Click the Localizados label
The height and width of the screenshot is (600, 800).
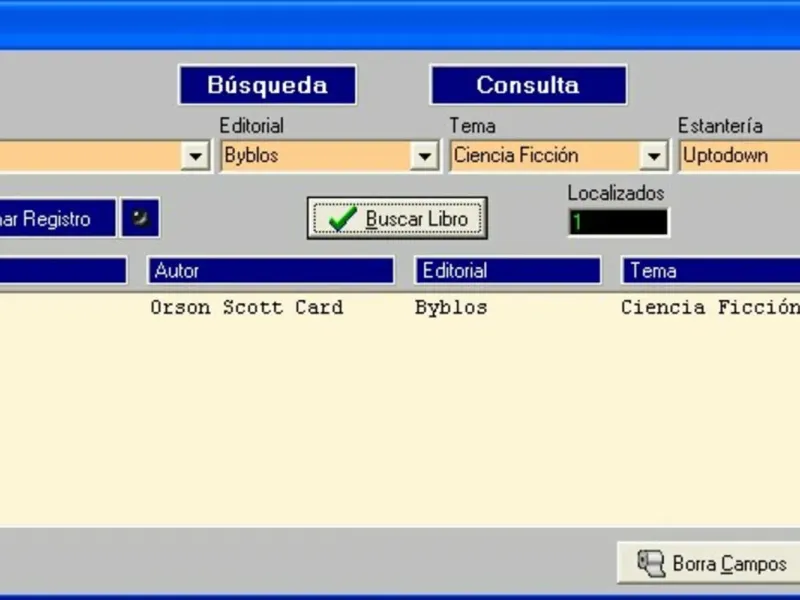click(x=616, y=193)
